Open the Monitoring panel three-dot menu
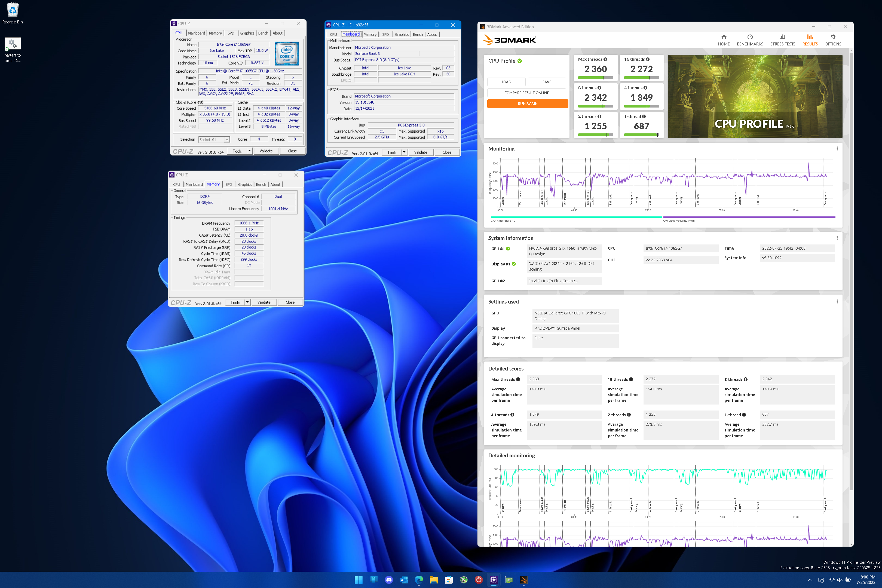 [837, 149]
